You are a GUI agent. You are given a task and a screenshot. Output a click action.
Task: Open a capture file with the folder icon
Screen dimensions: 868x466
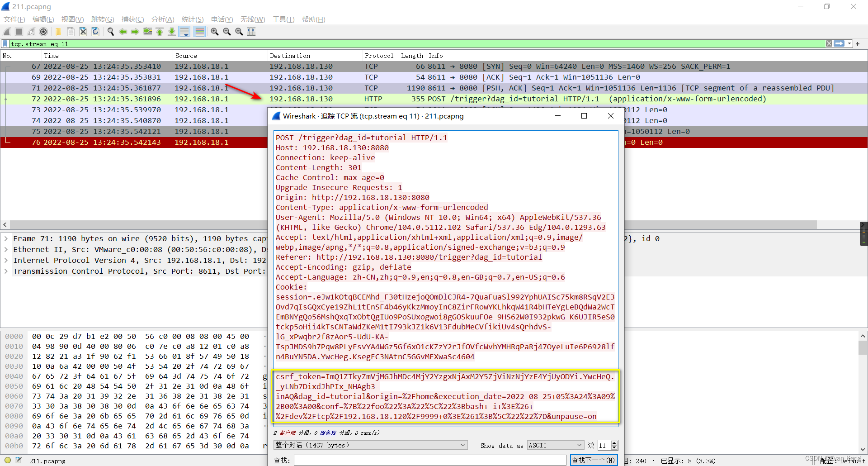pyautogui.click(x=58, y=32)
